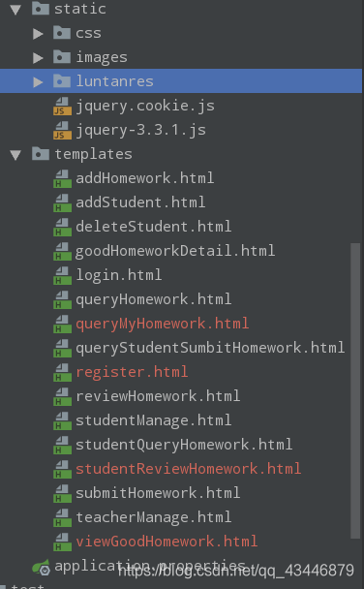Select file name login.html
364x589 pixels.
click(119, 275)
